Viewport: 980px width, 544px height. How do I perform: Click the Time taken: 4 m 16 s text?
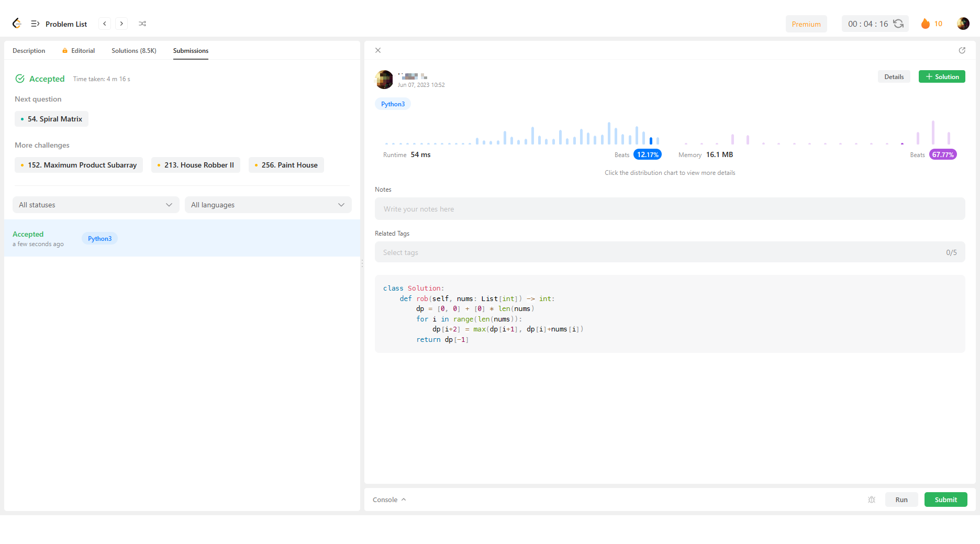(102, 79)
